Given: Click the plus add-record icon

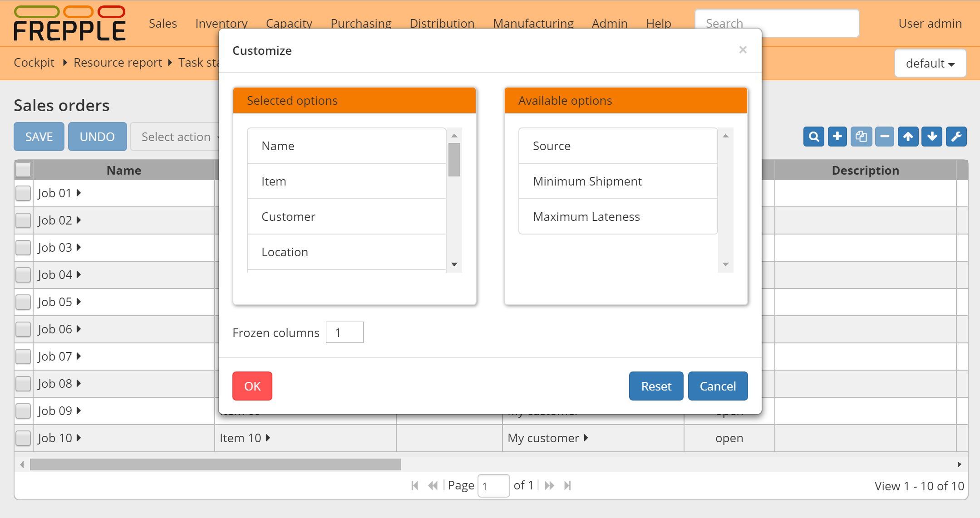Looking at the screenshot, I should point(837,137).
